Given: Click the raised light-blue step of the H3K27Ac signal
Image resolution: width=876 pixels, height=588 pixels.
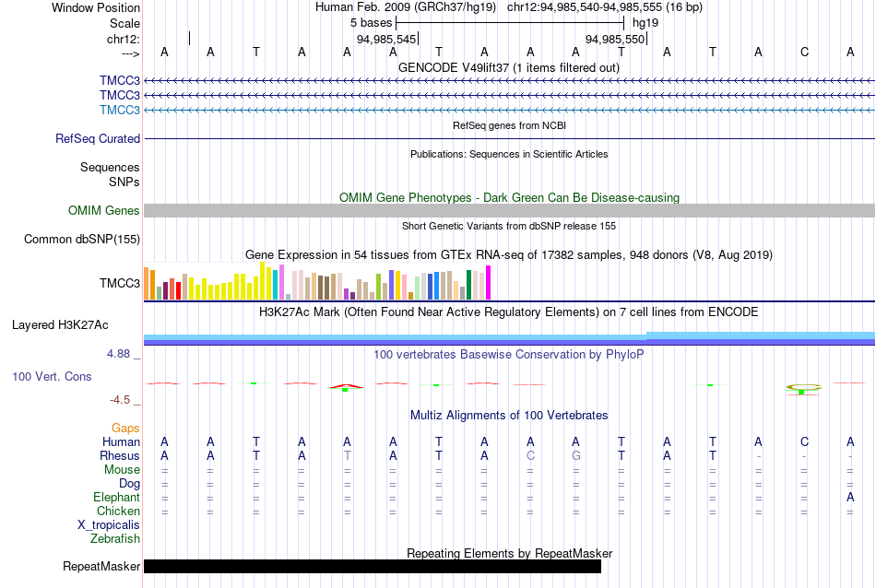Looking at the screenshot, I should pos(761,335).
